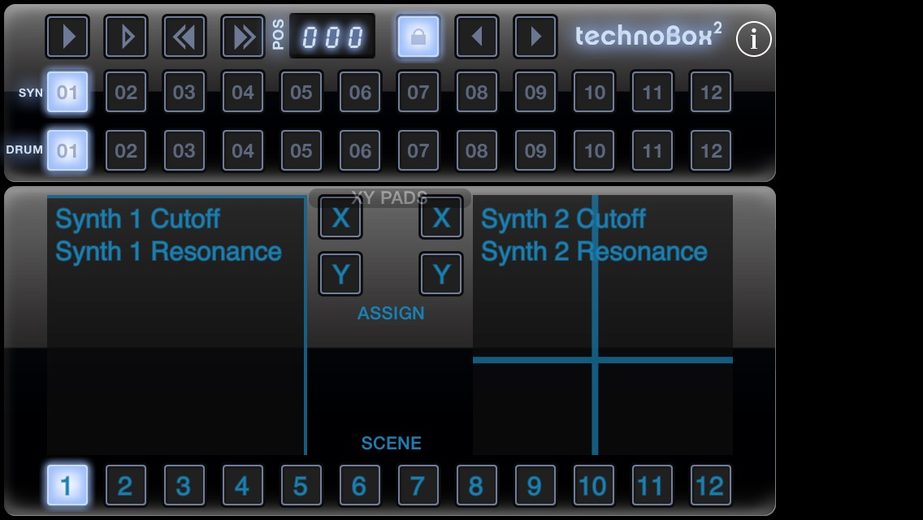Open the info (i) button
The image size is (923, 520).
pos(753,39)
